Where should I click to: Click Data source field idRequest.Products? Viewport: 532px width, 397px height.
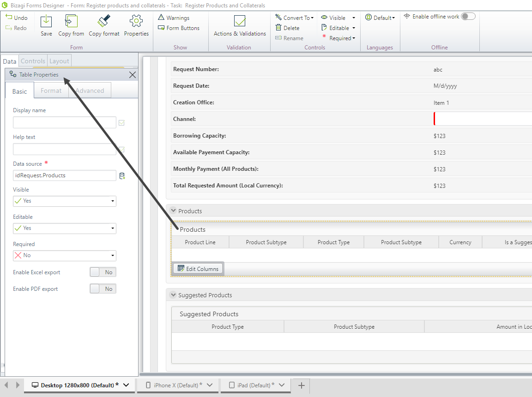[x=65, y=175]
